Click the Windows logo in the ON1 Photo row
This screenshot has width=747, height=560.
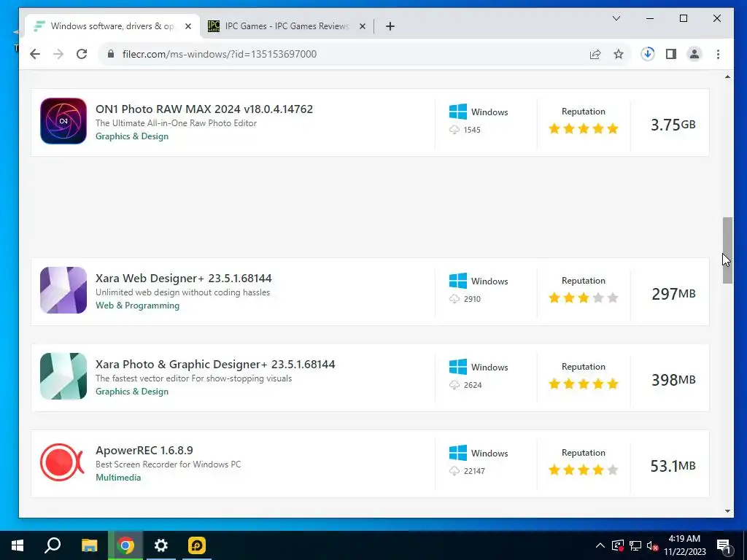458,112
